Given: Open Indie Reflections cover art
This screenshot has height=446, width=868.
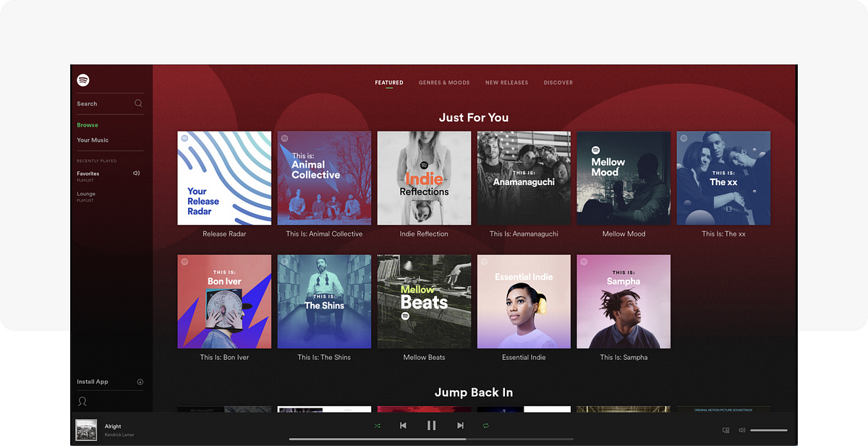Looking at the screenshot, I should [x=424, y=178].
